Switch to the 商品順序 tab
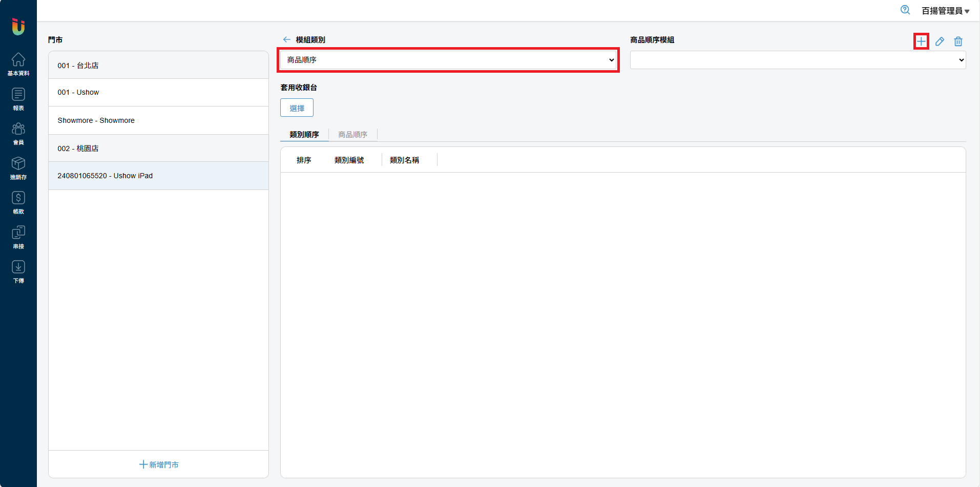The width and height of the screenshot is (980, 487). [352, 135]
